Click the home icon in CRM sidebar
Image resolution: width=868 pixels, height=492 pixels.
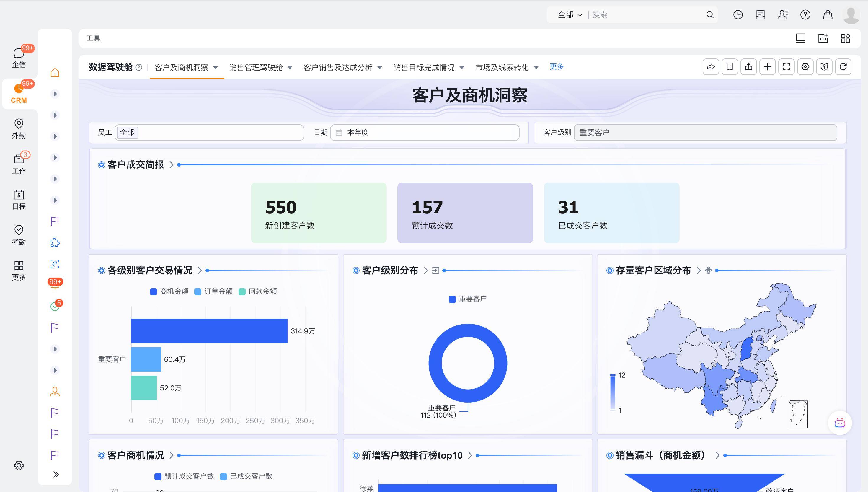(x=55, y=72)
